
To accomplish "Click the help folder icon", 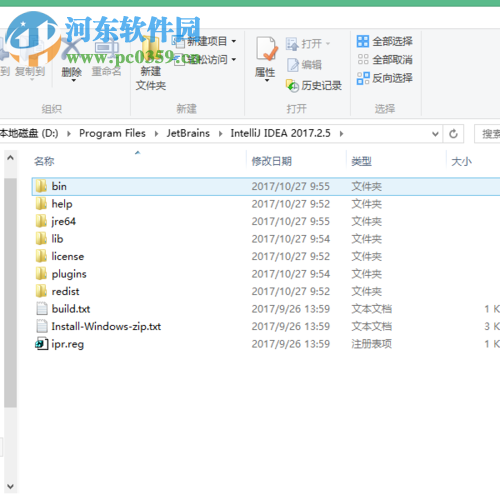I will [x=41, y=204].
